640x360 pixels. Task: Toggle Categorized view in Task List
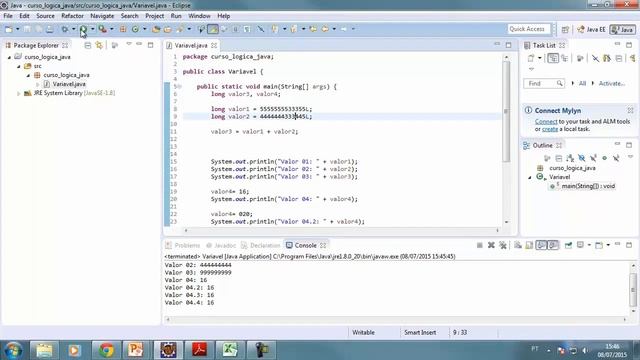coord(553,58)
